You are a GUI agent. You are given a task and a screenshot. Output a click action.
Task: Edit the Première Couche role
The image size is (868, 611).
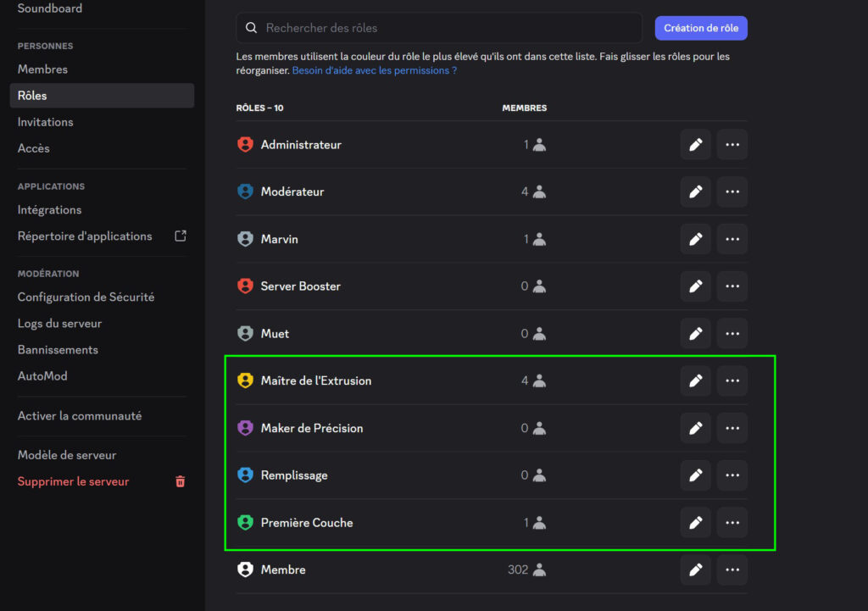(695, 523)
